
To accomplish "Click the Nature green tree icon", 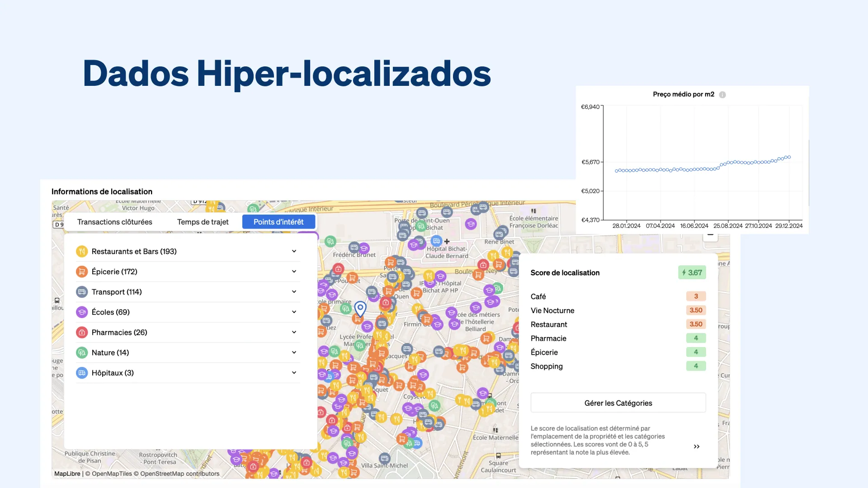I will (x=82, y=352).
